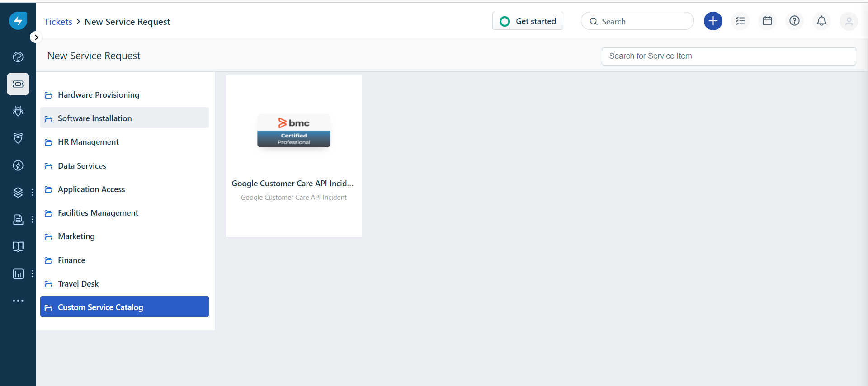Select Finance category

(x=124, y=260)
